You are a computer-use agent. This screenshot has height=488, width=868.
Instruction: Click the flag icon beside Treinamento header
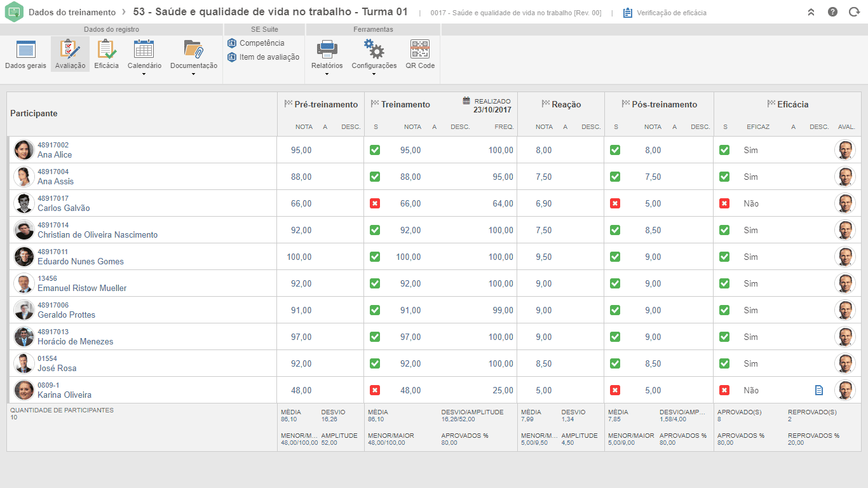[x=375, y=104]
